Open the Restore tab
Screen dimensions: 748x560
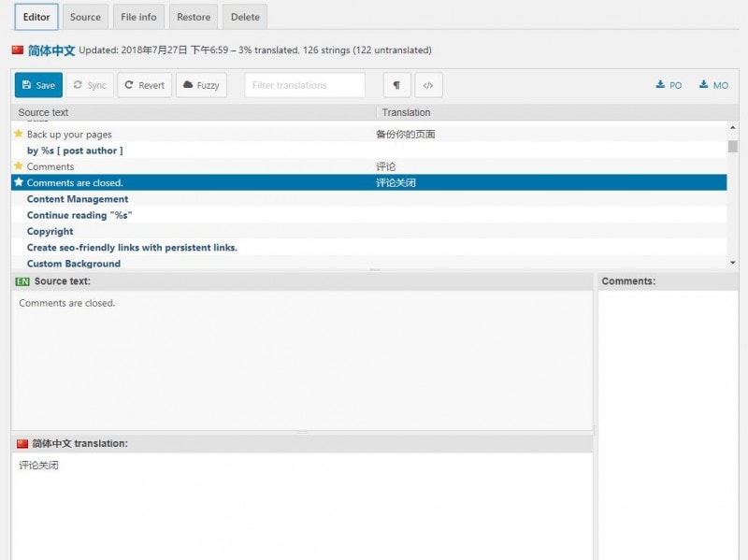(194, 17)
